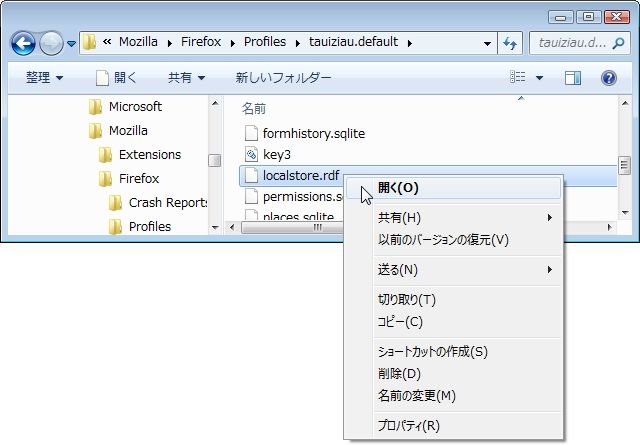
Task: Open the address bar history dropdown
Action: click(x=487, y=43)
